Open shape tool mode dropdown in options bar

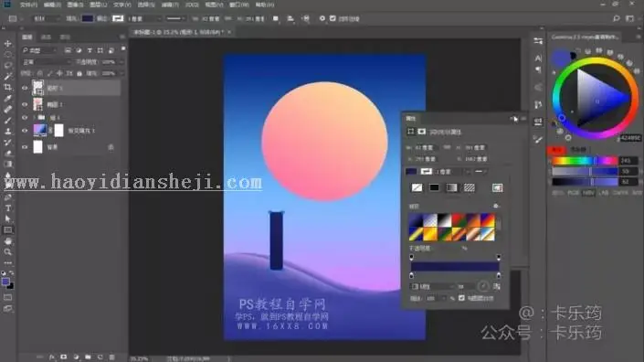point(47,18)
